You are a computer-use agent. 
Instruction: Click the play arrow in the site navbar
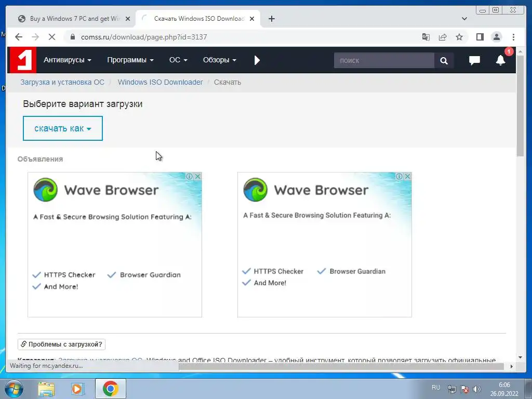(x=257, y=60)
